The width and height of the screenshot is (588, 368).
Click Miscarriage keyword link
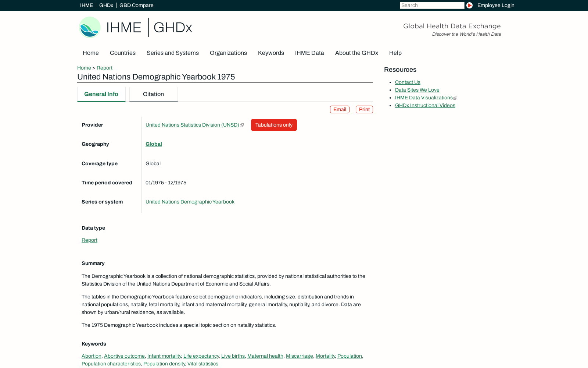click(300, 356)
